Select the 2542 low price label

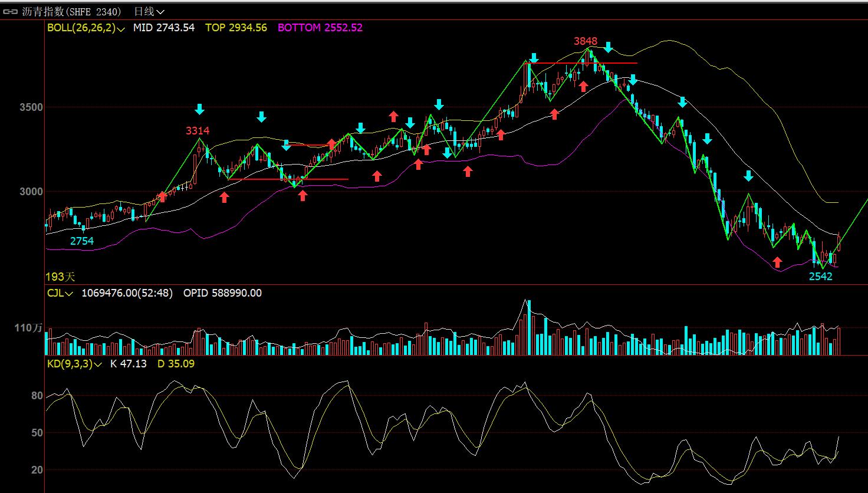pyautogui.click(x=820, y=277)
